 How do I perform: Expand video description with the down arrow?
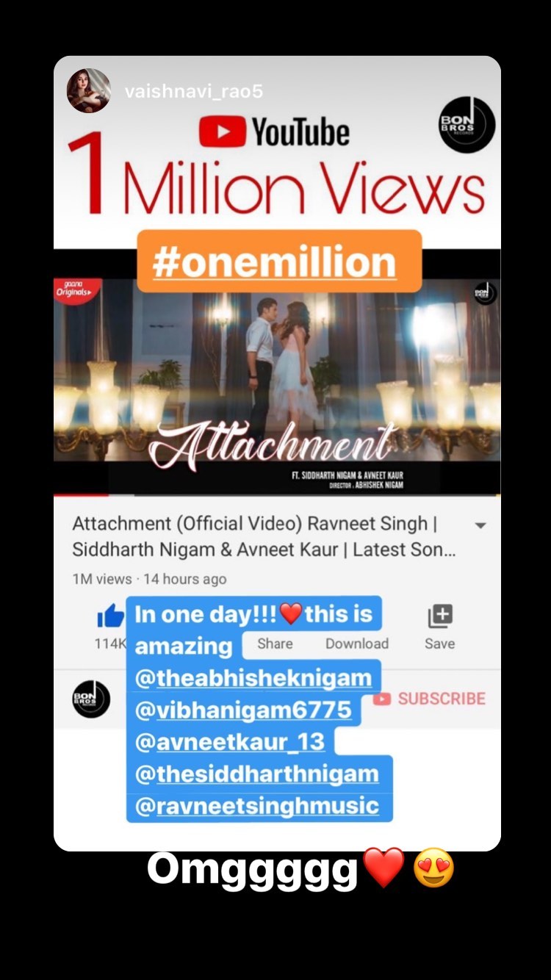pos(480,526)
